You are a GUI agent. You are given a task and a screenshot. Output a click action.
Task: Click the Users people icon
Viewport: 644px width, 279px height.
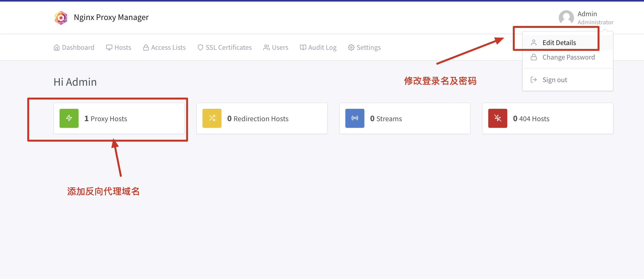point(266,47)
